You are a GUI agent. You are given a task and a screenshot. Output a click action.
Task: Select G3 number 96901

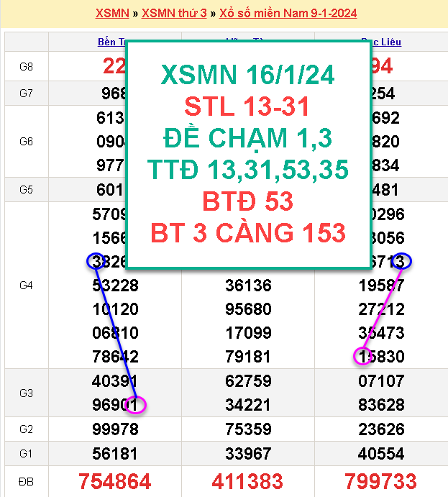pos(114,405)
